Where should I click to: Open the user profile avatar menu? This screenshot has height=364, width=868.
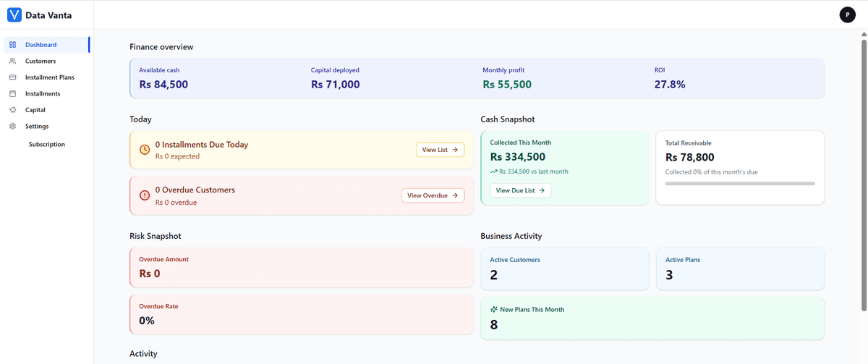847,14
